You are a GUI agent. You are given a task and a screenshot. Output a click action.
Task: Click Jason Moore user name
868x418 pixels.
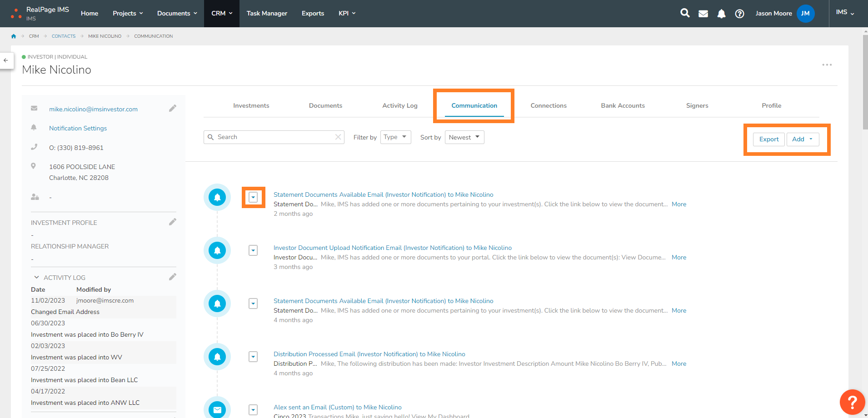pyautogui.click(x=773, y=13)
